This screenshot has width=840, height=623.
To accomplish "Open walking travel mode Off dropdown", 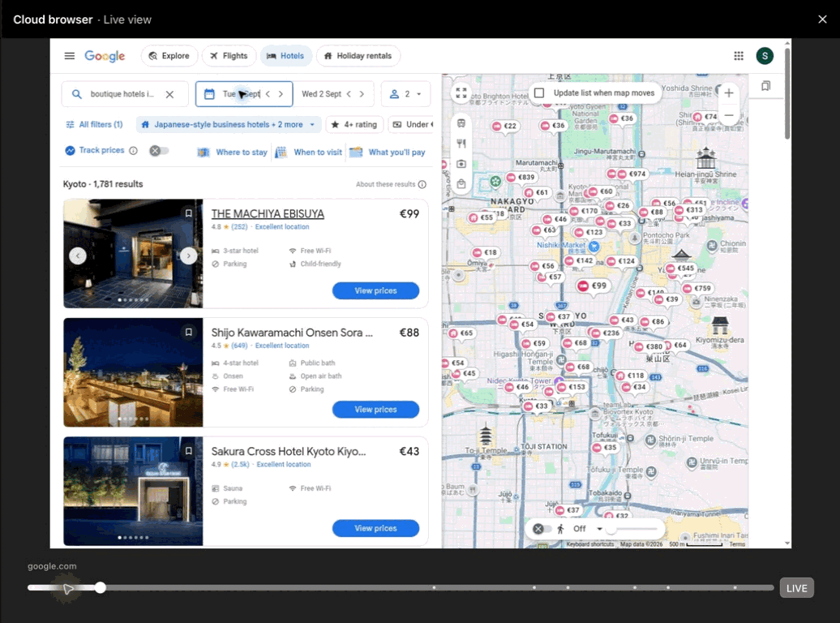I will (x=581, y=529).
